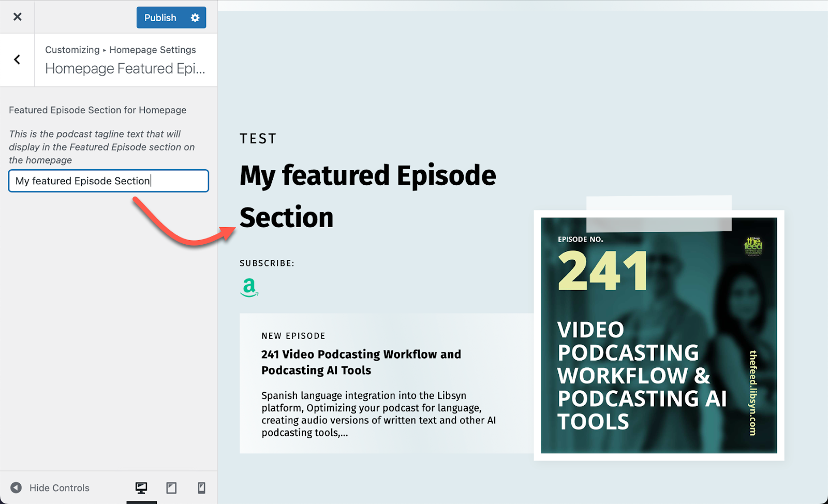Click the episode description starting 'Spanish language integration'
This screenshot has width=828, height=504.
[378, 414]
